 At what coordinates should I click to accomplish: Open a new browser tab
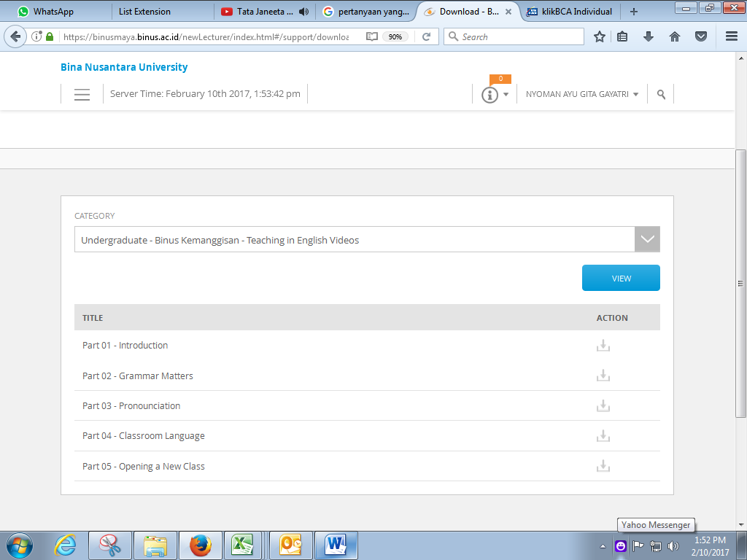(x=633, y=12)
